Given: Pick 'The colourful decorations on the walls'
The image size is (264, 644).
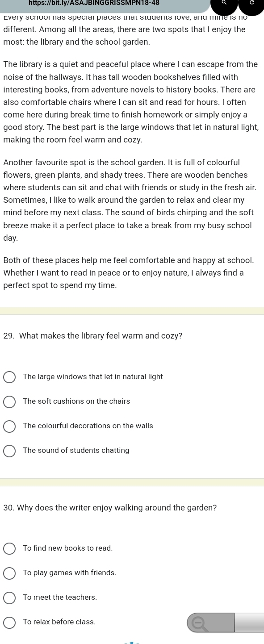Looking at the screenshot, I should point(79,426).
